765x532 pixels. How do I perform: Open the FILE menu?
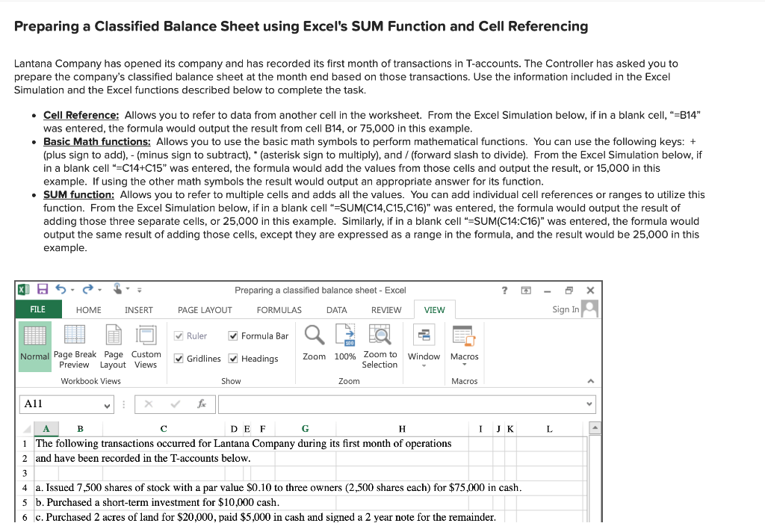coord(38,309)
